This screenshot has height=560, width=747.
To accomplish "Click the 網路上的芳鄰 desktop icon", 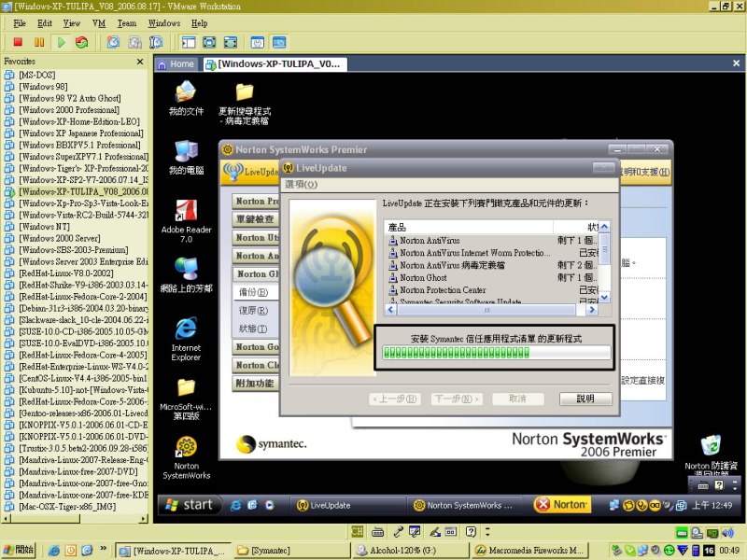I will [186, 274].
